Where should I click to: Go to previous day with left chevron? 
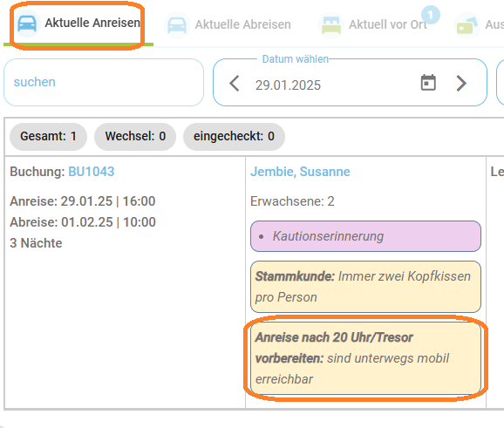point(235,83)
